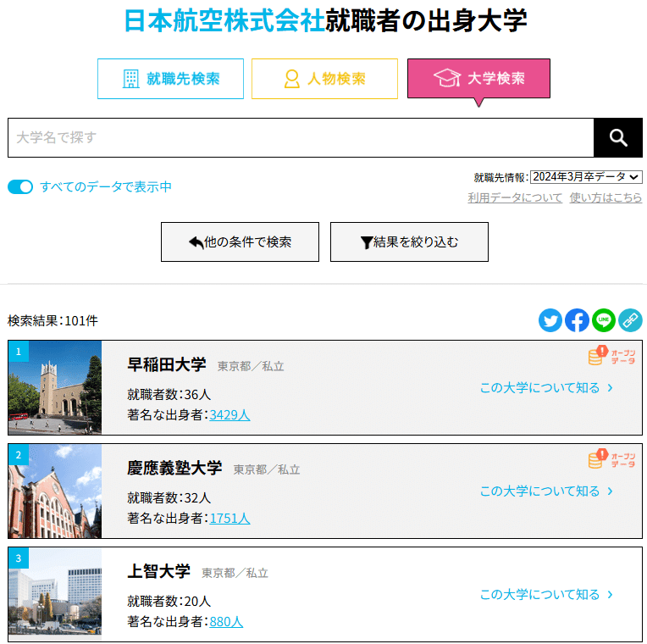647x644 pixels.
Task: Click open data badge on 早稲田大学 card
Action: click(x=611, y=355)
